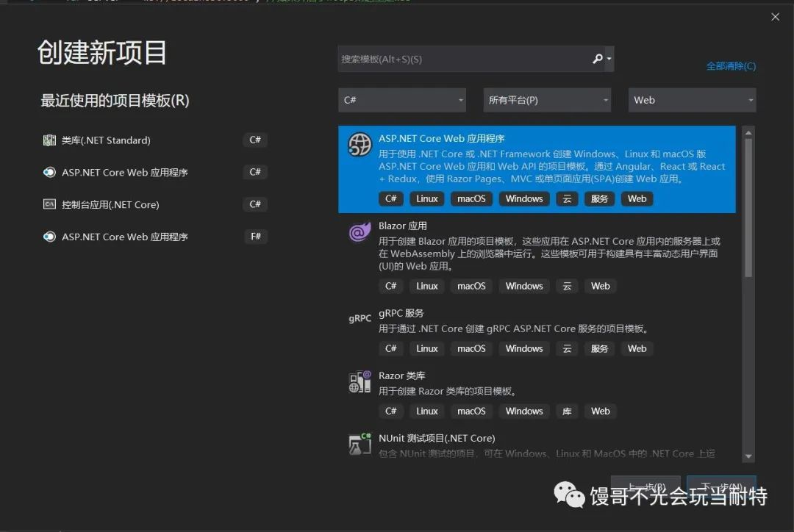Viewport: 794px width, 532px height.
Task: Click the description text under gRPC 服务
Action: [513, 328]
